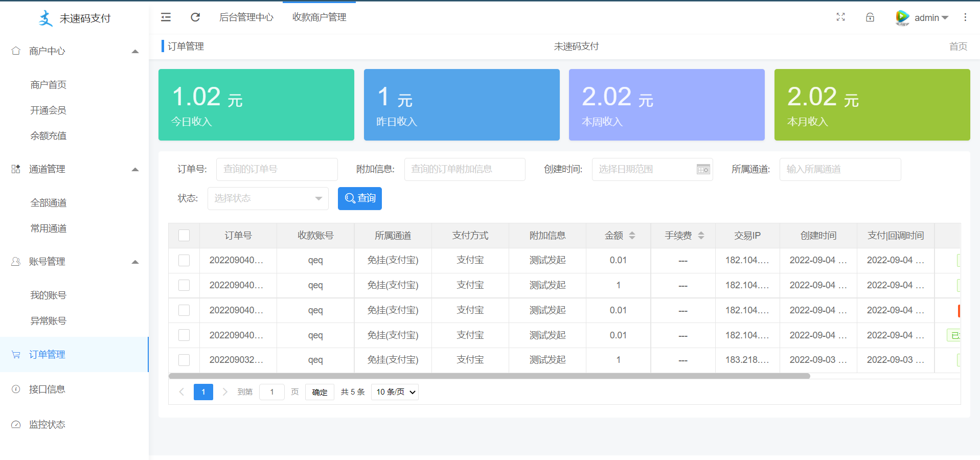Check the first row order 0.01 checkbox

pyautogui.click(x=184, y=260)
